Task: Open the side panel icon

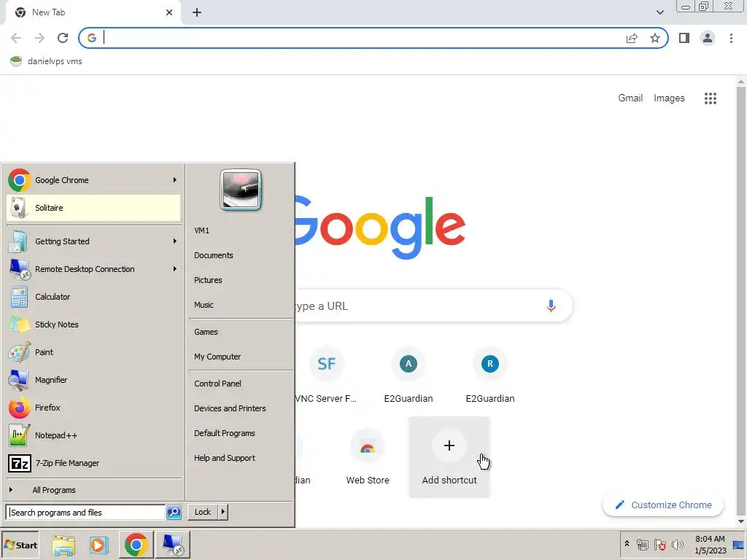Action: pyautogui.click(x=684, y=38)
